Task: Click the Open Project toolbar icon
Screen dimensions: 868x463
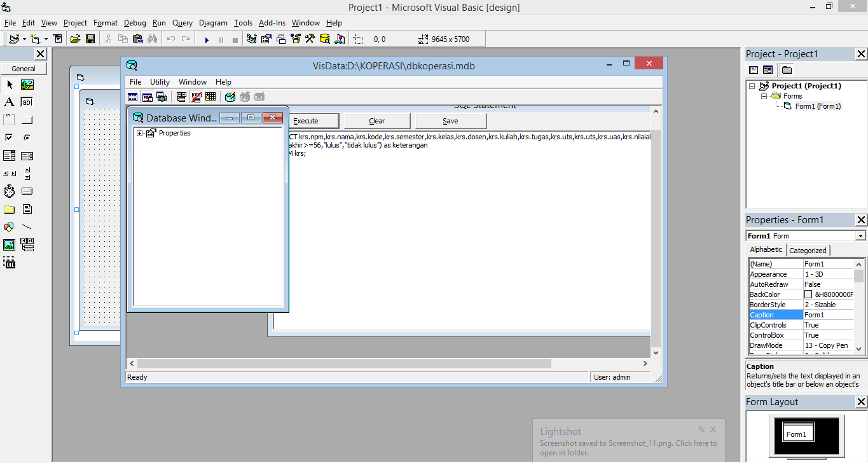Action: [76, 39]
